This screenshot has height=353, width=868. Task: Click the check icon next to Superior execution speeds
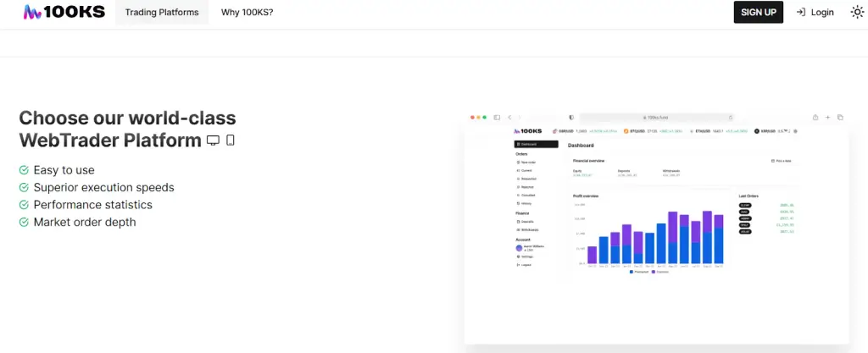pos(24,187)
